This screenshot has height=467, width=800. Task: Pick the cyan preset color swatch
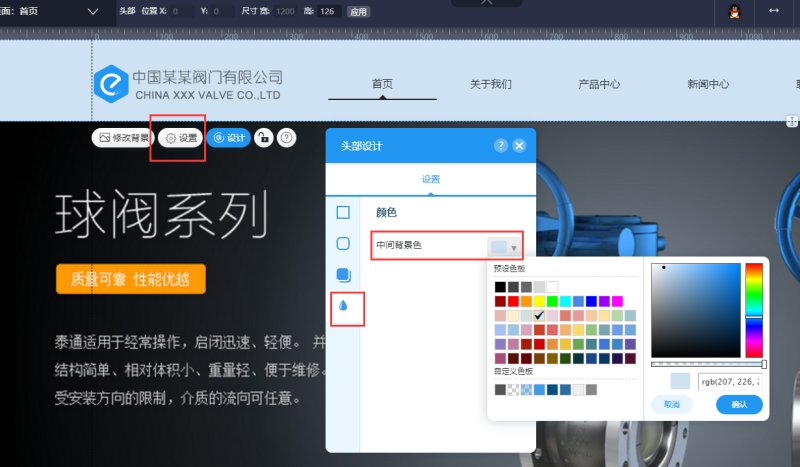pos(565,301)
